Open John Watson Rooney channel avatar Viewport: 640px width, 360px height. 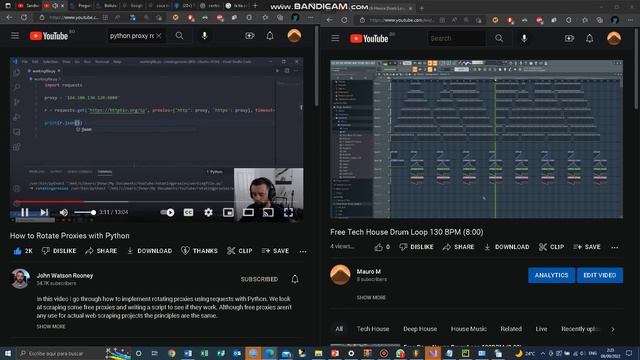pyautogui.click(x=20, y=279)
